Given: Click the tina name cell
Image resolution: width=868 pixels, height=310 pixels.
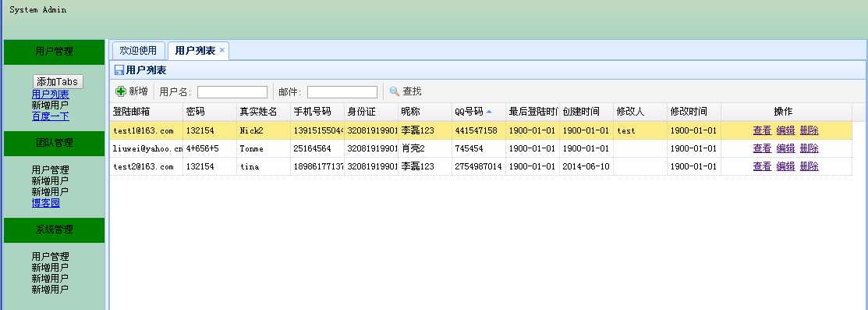Looking at the screenshot, I should click(x=264, y=166).
